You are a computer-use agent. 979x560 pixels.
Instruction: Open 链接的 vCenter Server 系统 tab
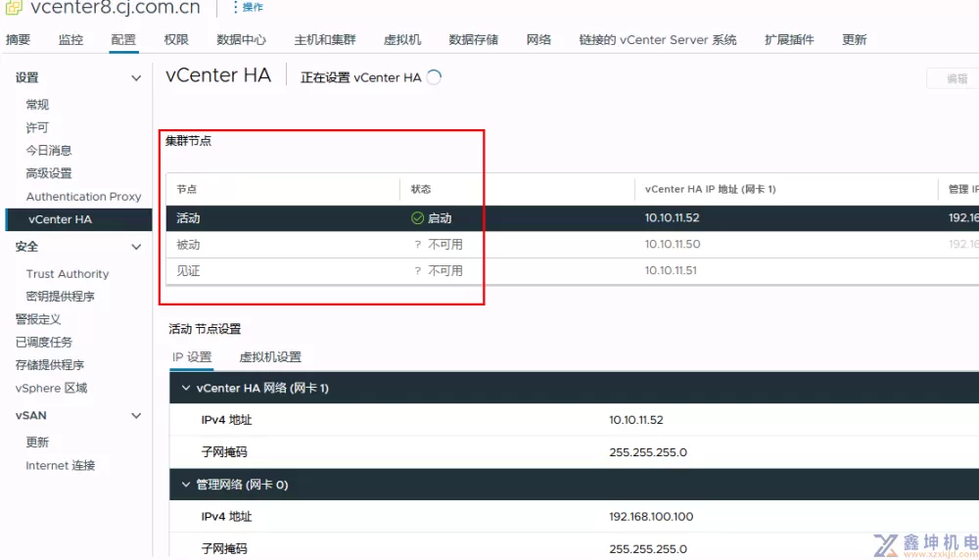click(658, 40)
